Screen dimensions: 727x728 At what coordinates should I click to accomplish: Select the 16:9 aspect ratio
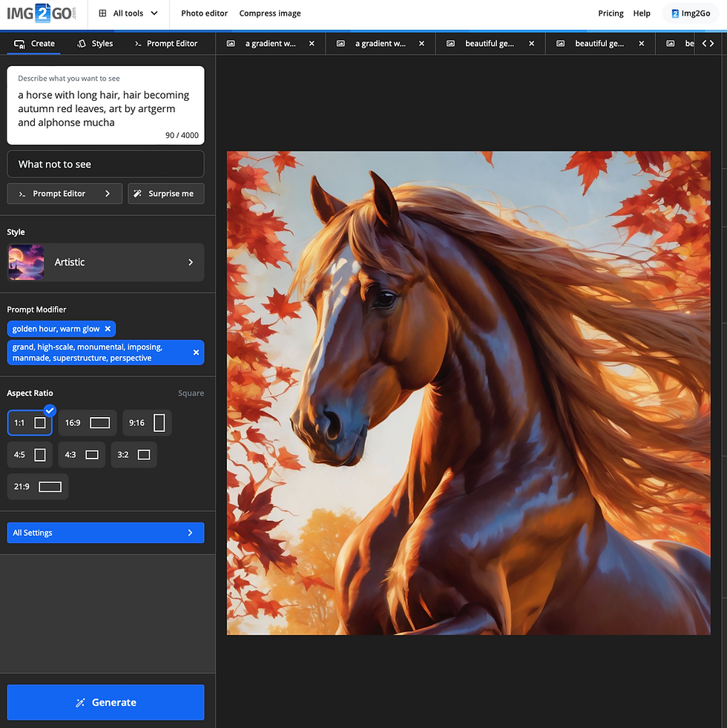point(87,422)
